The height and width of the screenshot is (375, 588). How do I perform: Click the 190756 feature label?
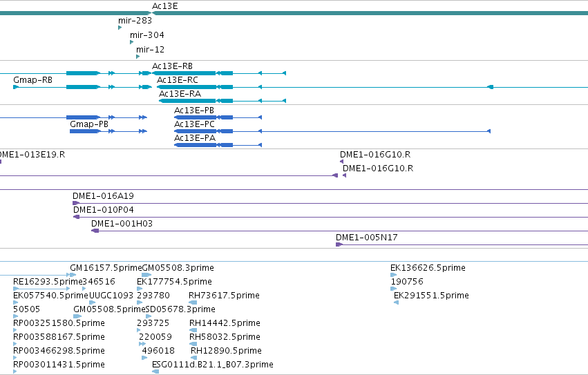coord(407,282)
